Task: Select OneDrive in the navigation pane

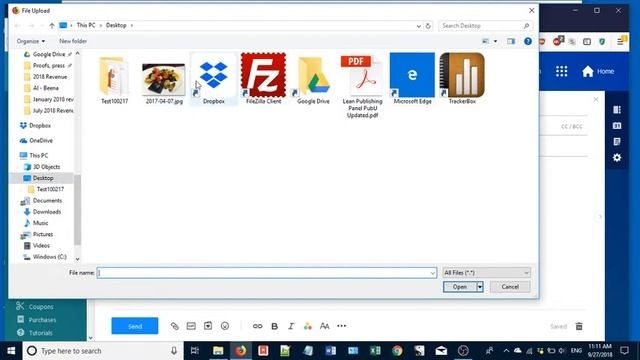Action: (41, 140)
